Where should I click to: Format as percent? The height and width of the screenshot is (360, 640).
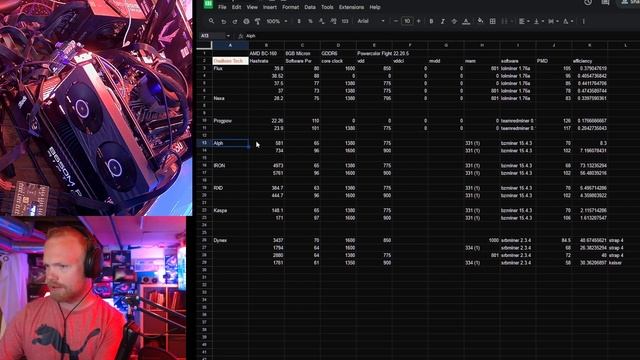(x=310, y=21)
